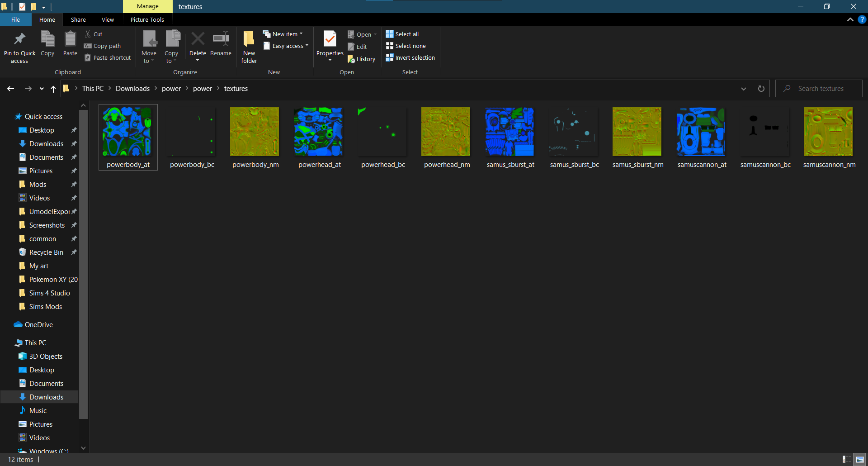Click Pin to Quick access icon
The image size is (868, 466).
click(19, 39)
